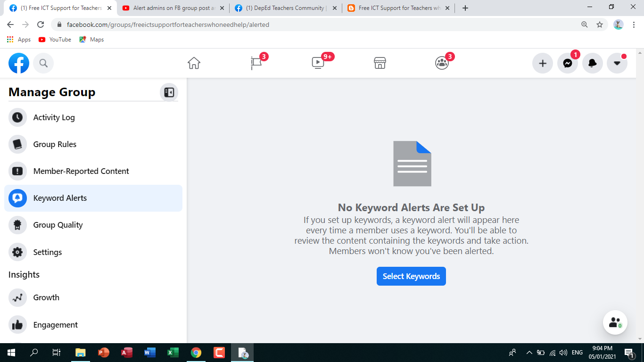Click the Select Keywords button

411,276
